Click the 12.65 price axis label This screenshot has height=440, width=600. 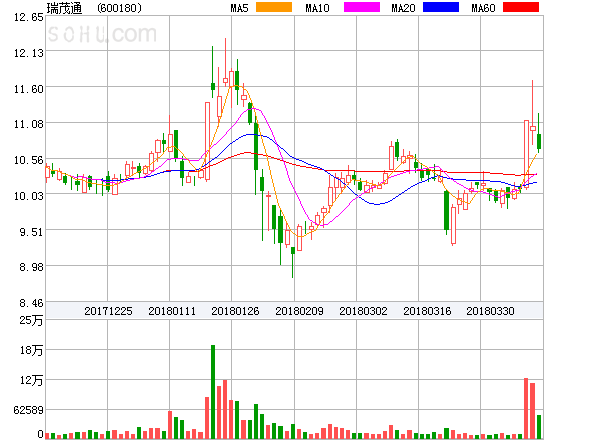(29, 17)
